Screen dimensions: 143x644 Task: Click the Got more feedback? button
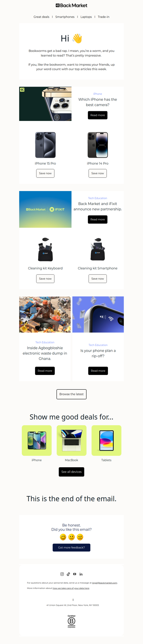click(x=71, y=547)
